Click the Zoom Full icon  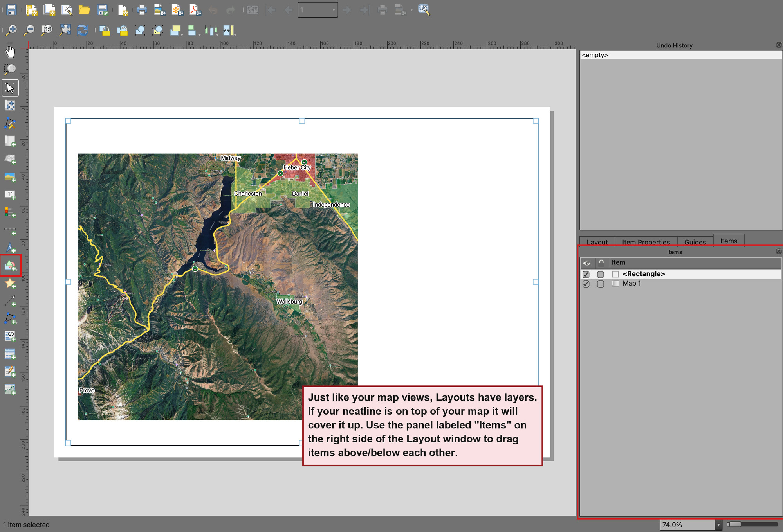pos(65,30)
